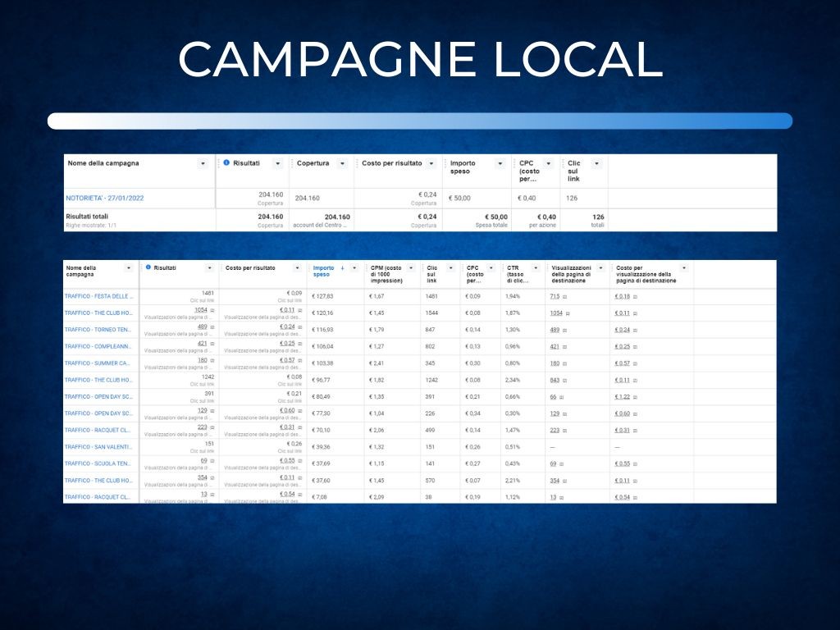Open the Copertura column dropdown in top table
The width and height of the screenshot is (840, 630).
coord(342,163)
